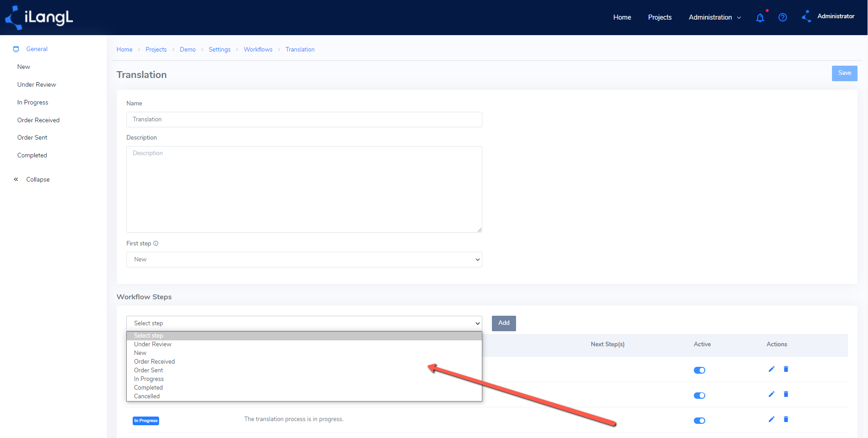Image resolution: width=868 pixels, height=438 pixels.
Task: Click the General sidebar icon
Action: [x=16, y=49]
